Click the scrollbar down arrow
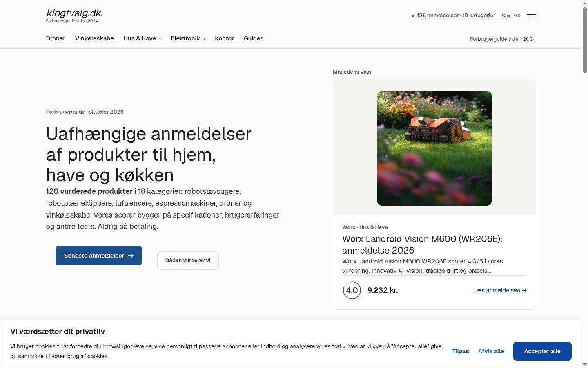This screenshot has width=588, height=368. (585, 364)
